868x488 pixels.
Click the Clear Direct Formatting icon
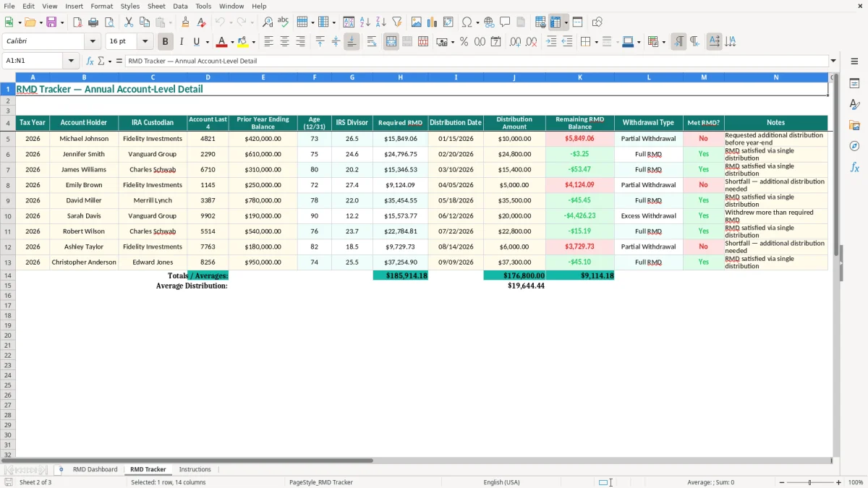tap(201, 22)
